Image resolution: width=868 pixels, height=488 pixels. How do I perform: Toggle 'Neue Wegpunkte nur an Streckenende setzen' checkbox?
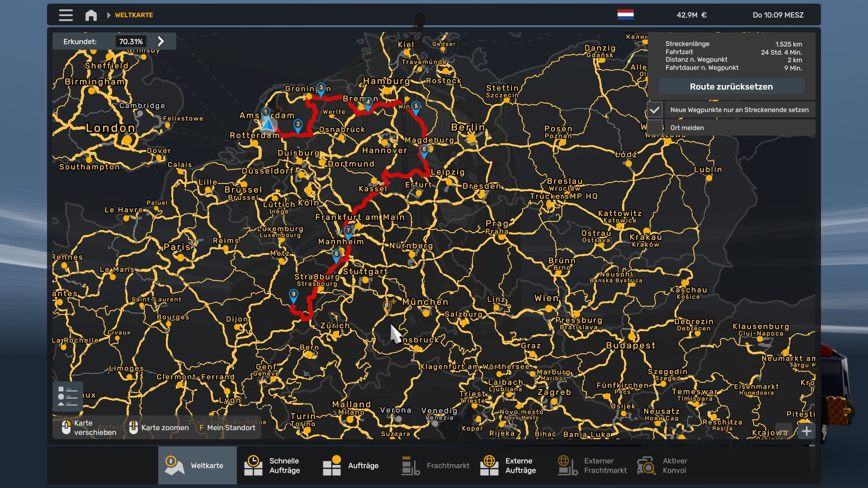655,110
